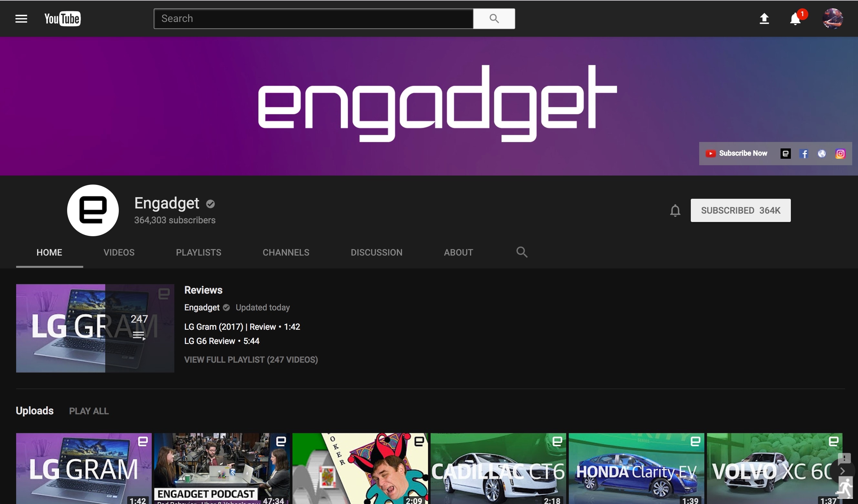Screen dimensions: 858x504
Task: Open the Honda Clarity EV video thumbnail
Action: click(636, 469)
